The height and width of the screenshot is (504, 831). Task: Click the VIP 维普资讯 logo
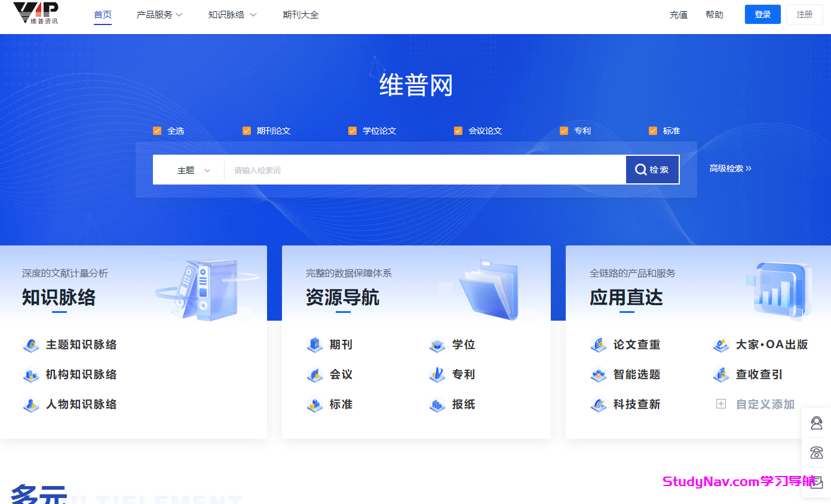coord(36,13)
